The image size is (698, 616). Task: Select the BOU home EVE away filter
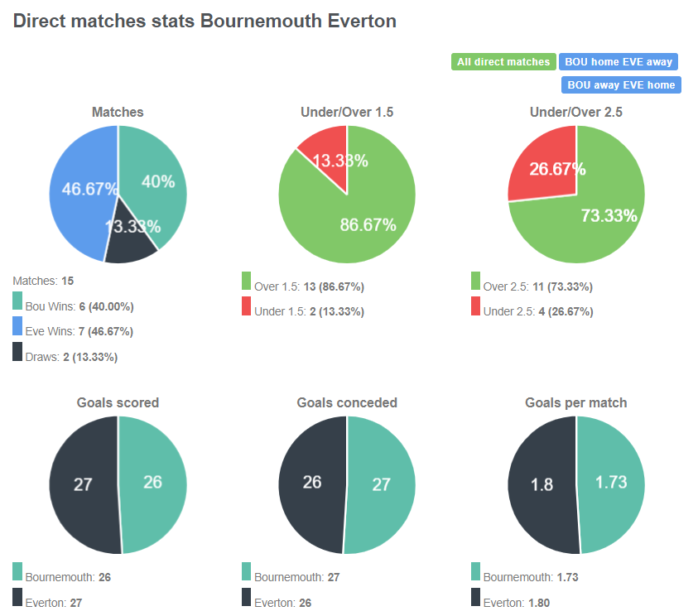coord(619,61)
